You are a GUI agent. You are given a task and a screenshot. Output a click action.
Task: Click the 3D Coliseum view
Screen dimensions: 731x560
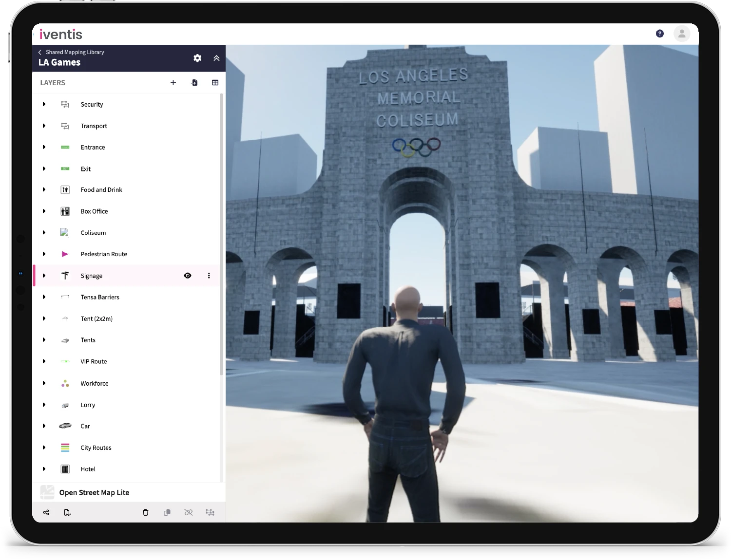click(x=462, y=283)
